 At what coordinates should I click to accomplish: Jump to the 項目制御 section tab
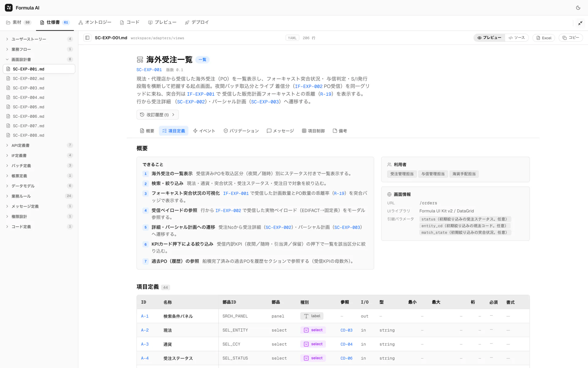(x=313, y=131)
